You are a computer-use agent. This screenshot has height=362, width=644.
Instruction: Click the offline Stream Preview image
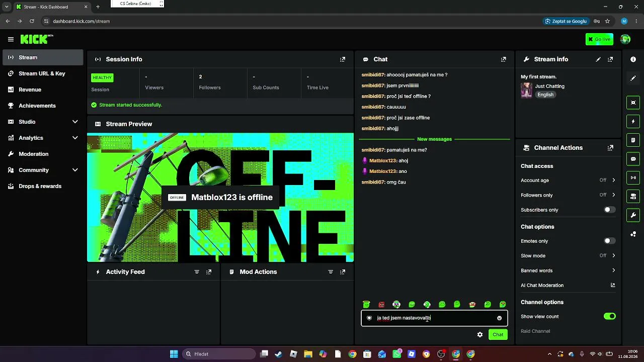point(220,198)
